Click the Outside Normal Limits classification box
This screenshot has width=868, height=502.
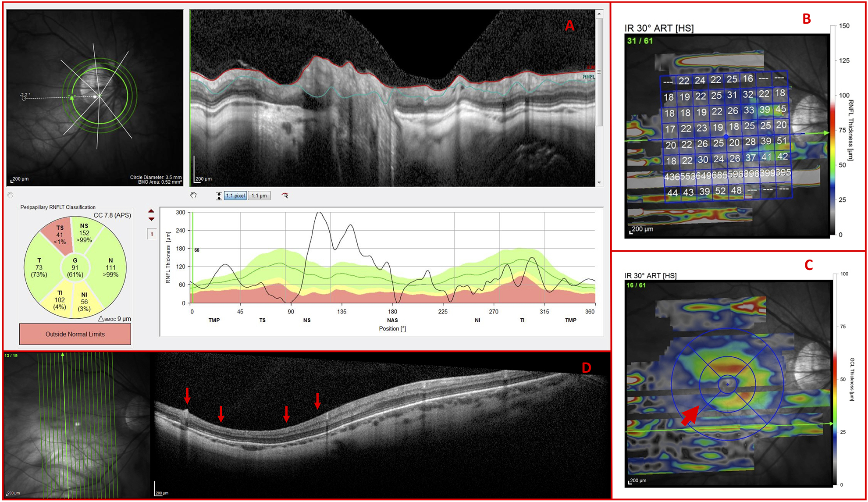[x=75, y=334]
